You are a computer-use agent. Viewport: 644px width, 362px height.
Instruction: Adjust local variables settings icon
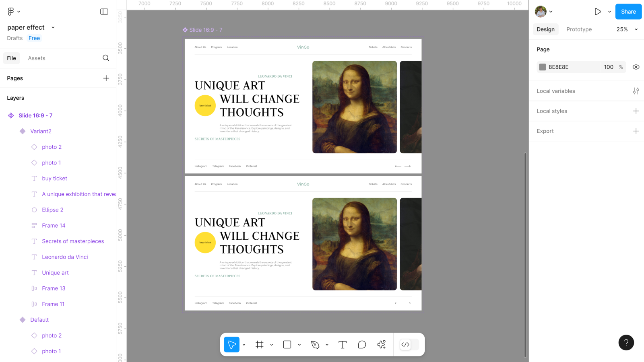pos(636,91)
